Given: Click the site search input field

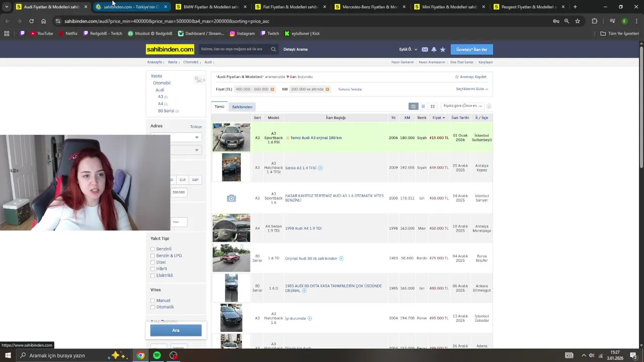Looking at the screenshot, I should coord(234,49).
